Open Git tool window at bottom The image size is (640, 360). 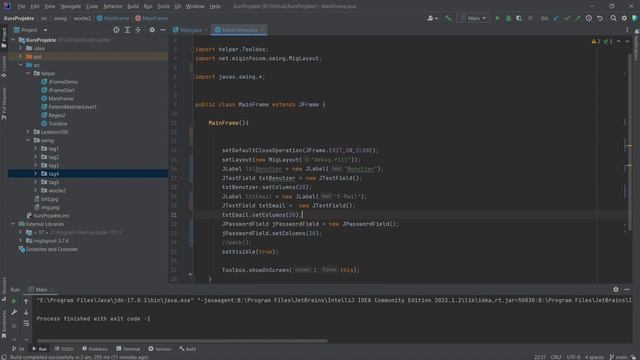[18, 349]
